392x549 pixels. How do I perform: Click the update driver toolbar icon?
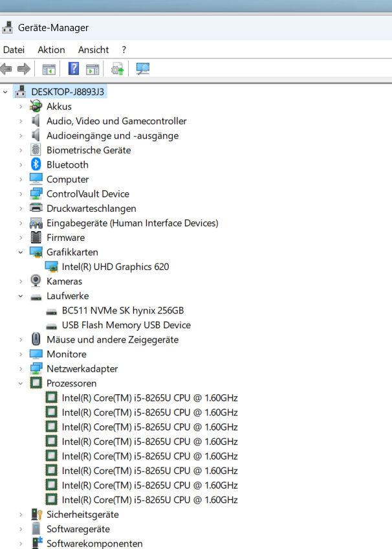(x=118, y=69)
